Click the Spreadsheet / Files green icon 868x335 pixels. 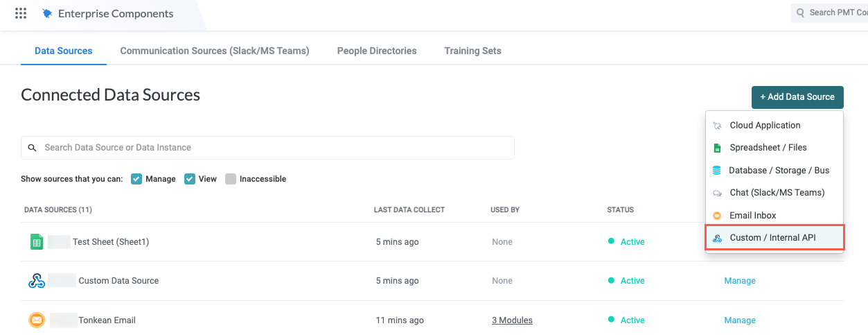(x=717, y=148)
